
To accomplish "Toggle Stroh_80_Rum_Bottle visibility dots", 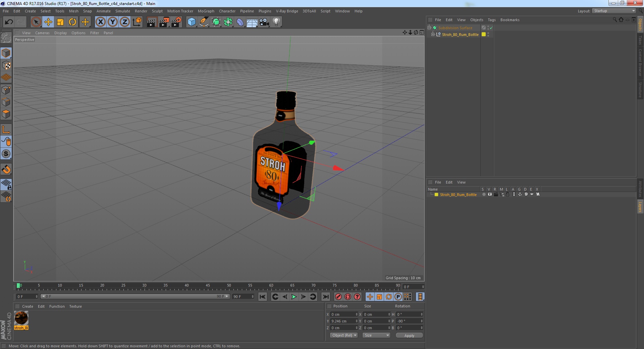I will click(x=488, y=34).
